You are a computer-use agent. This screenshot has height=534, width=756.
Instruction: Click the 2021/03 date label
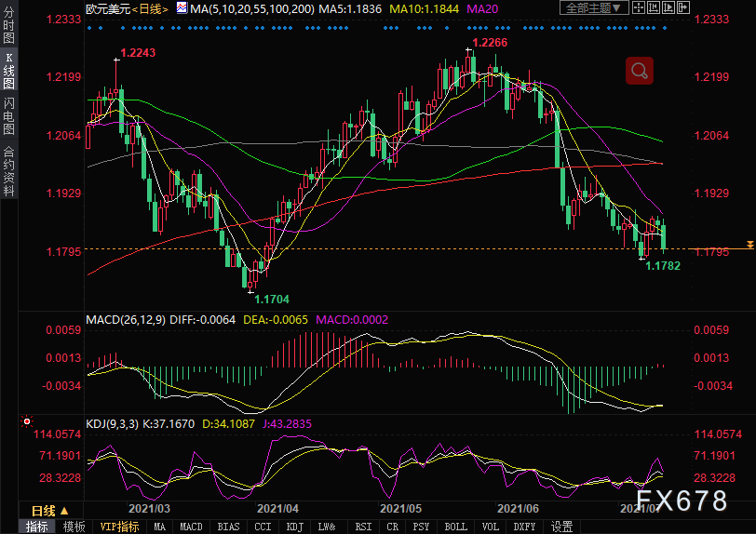(x=149, y=509)
